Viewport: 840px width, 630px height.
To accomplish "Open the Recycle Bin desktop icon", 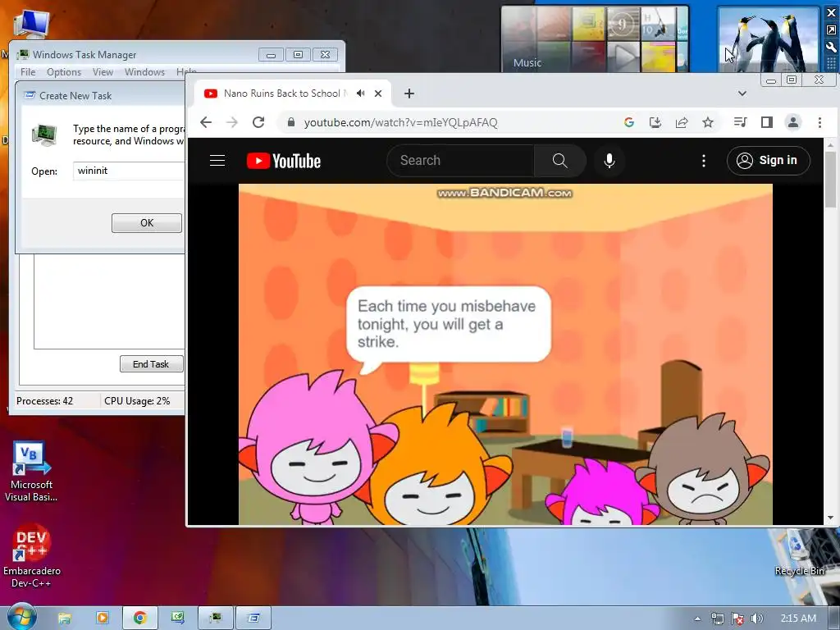I will [x=799, y=554].
